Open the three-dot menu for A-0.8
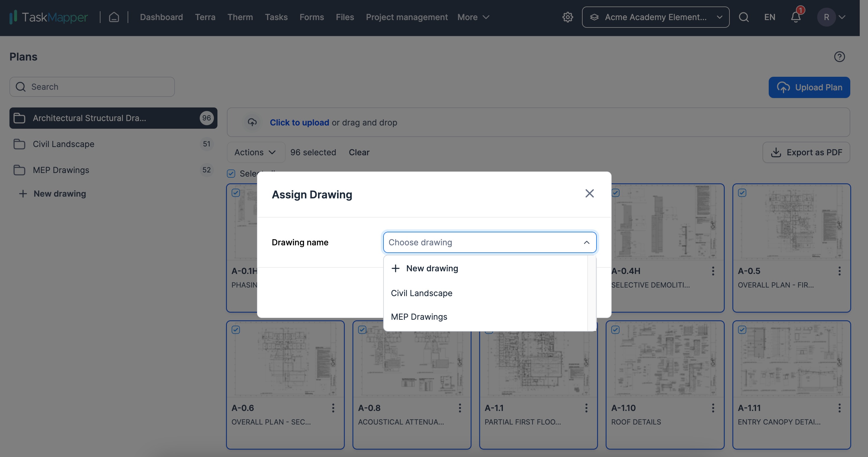 pyautogui.click(x=460, y=408)
